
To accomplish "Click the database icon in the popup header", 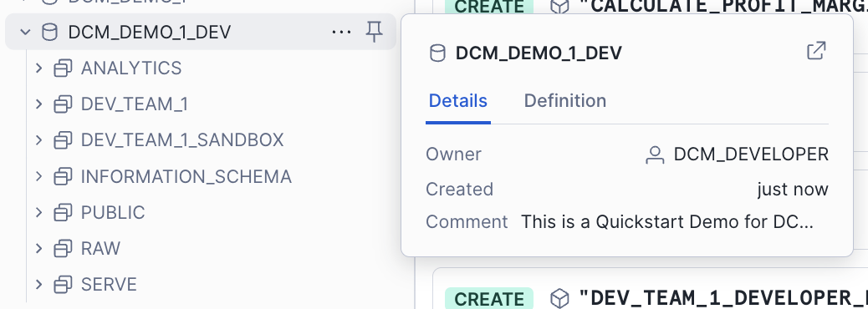I will coord(437,53).
